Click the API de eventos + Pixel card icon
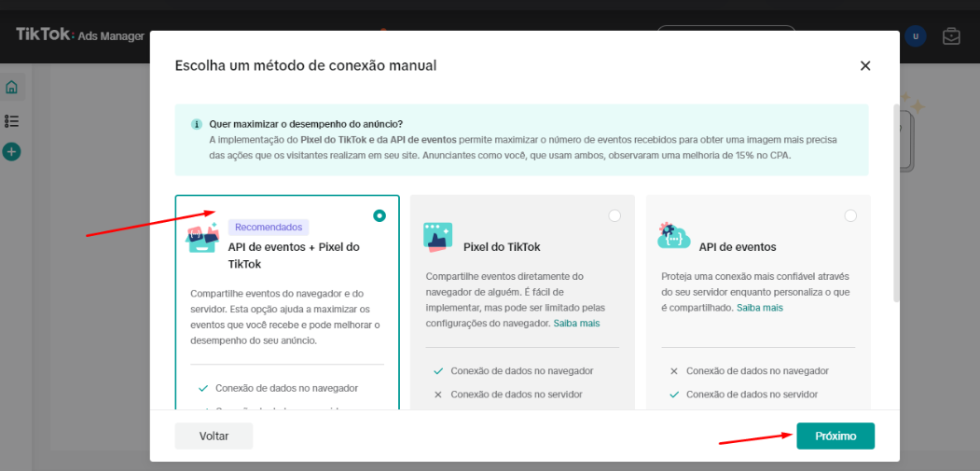The height and width of the screenshot is (471, 980). click(203, 237)
